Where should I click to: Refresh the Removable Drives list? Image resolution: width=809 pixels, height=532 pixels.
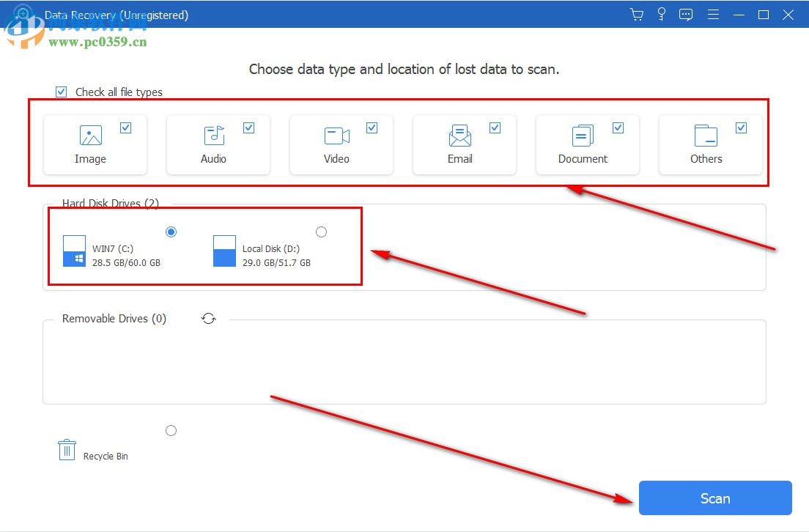(208, 318)
